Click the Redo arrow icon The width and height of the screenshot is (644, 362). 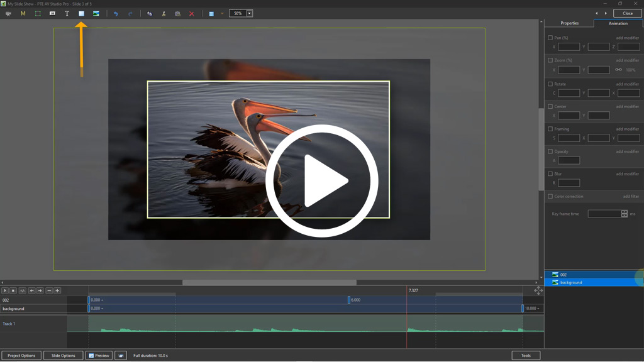pos(130,14)
